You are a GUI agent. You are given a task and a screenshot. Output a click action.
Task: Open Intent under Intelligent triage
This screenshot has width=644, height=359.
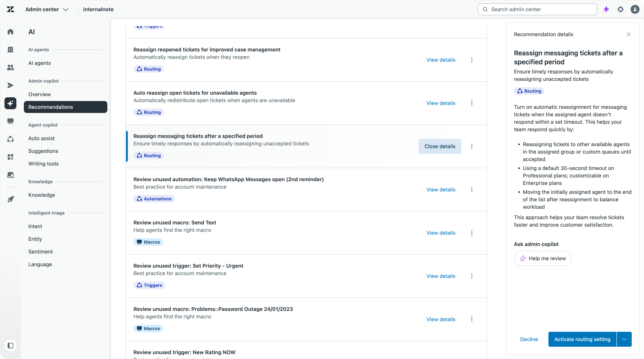[x=35, y=226]
